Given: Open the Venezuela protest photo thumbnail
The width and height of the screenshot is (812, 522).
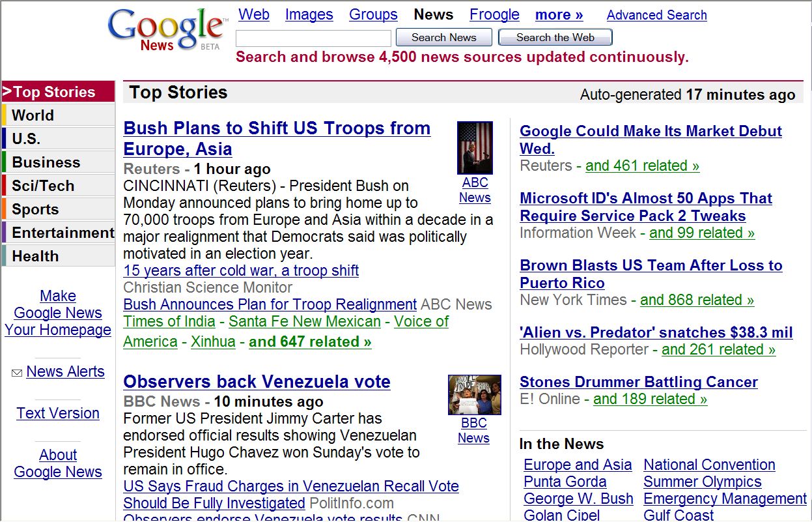Looking at the screenshot, I should click(x=475, y=395).
